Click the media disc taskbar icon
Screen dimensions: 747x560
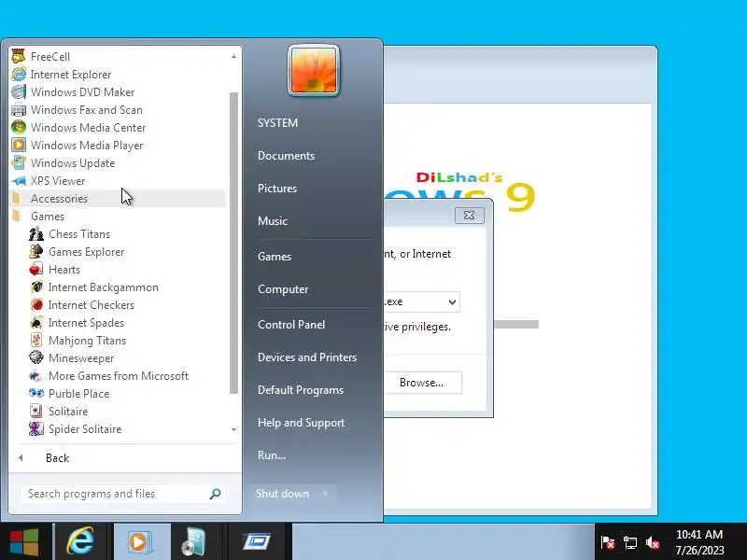coord(193,541)
